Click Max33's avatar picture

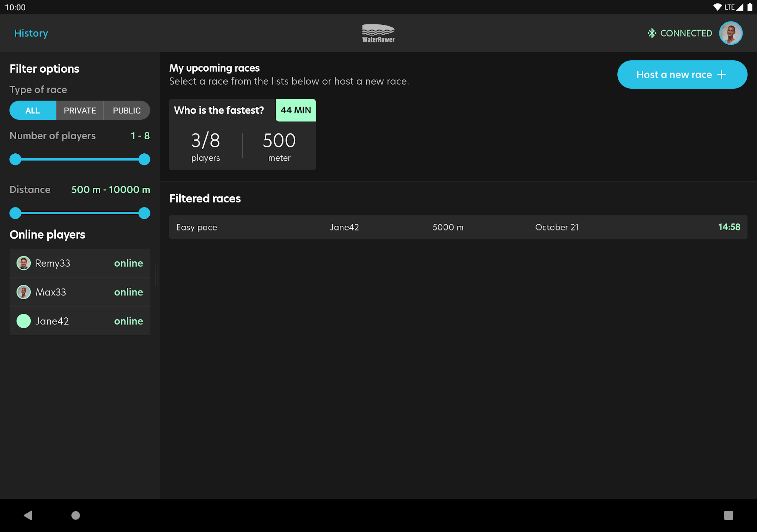point(24,292)
